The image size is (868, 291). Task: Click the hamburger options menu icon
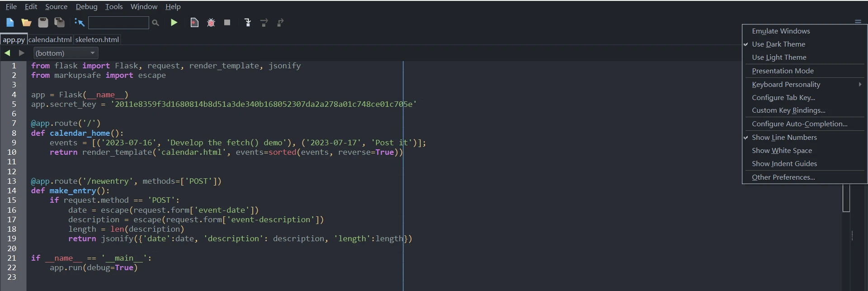858,21
